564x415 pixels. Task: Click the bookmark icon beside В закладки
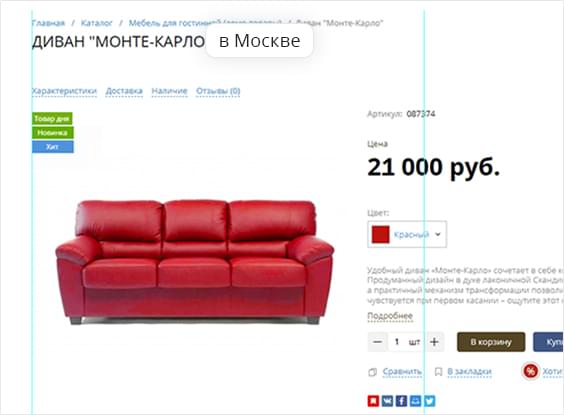click(x=438, y=371)
